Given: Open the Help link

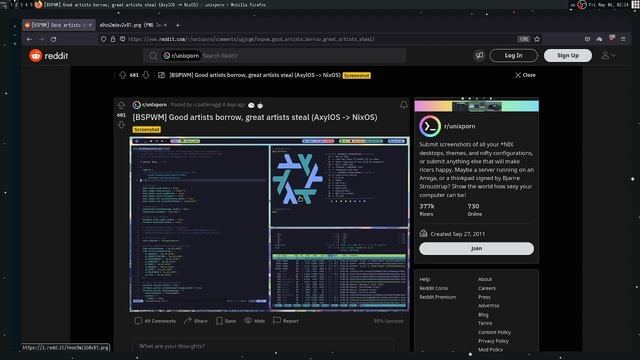Looking at the screenshot, I should (x=424, y=280).
